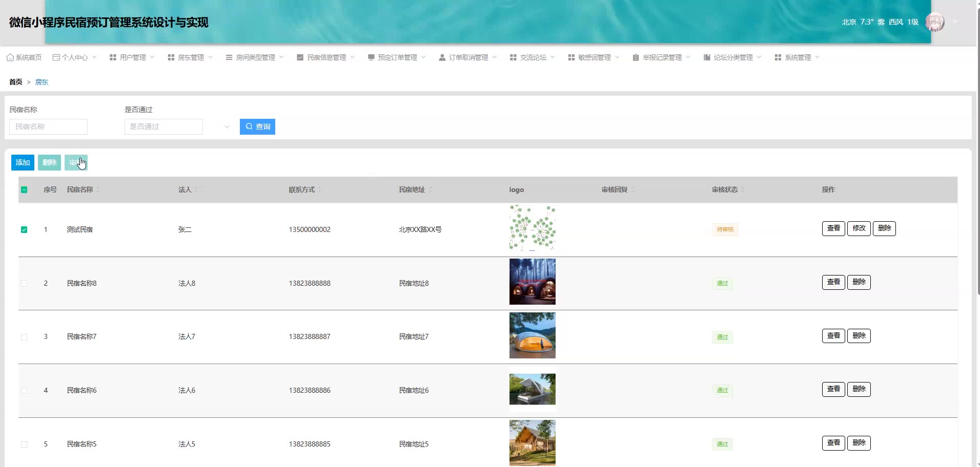
Task: View details of 民宿名称8 via 查看
Action: click(833, 282)
